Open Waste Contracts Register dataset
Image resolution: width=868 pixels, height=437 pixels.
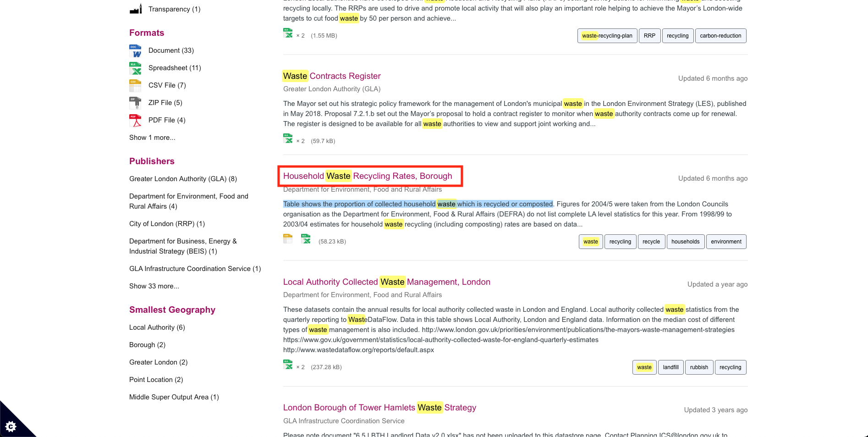point(332,76)
